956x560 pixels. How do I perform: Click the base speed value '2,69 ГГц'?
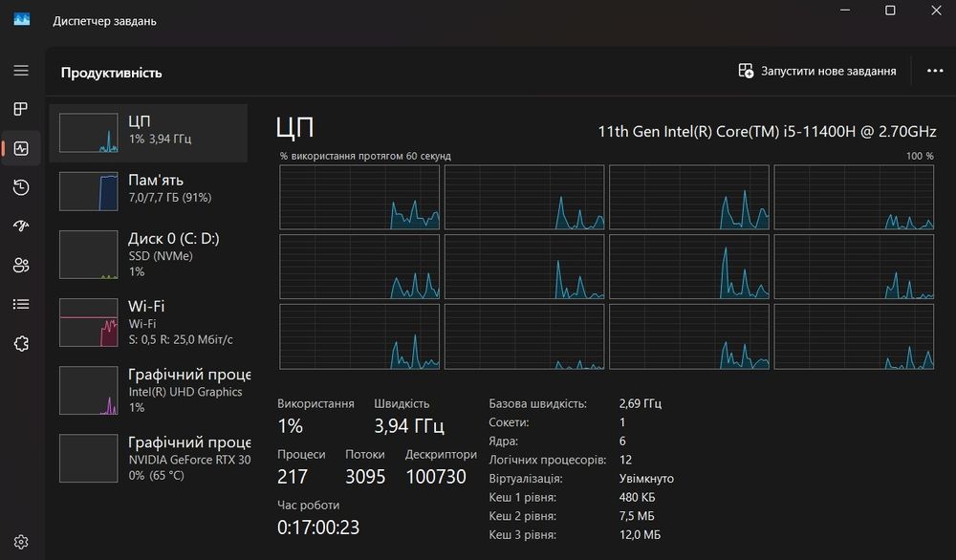[641, 403]
